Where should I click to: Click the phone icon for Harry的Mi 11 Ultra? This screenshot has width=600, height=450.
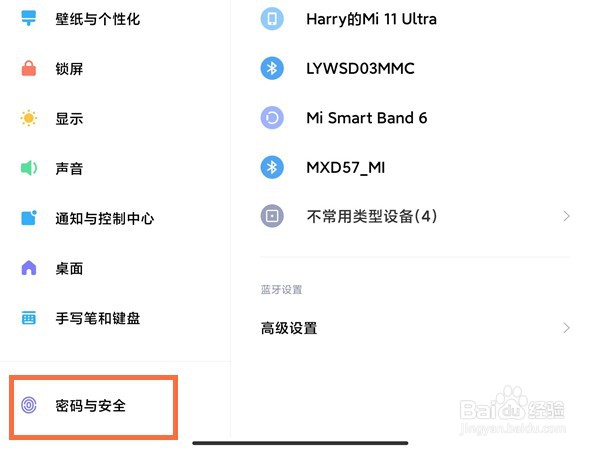coord(272,18)
